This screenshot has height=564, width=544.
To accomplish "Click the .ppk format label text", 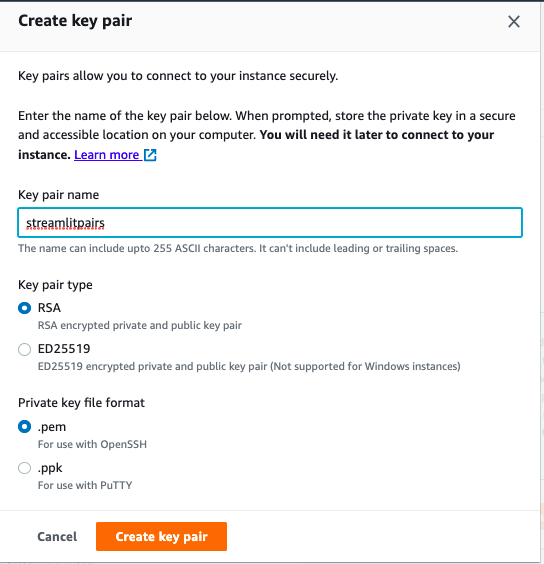I will [x=50, y=468].
